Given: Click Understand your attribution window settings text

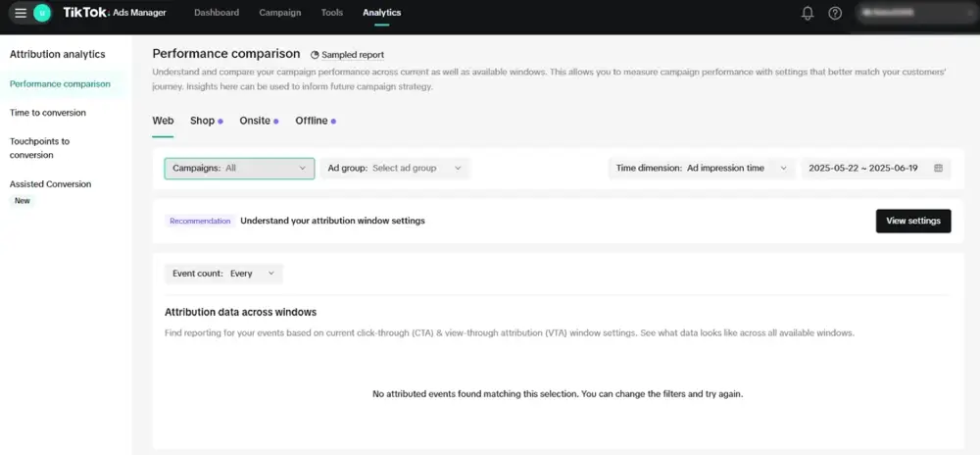Looking at the screenshot, I should click(332, 221).
